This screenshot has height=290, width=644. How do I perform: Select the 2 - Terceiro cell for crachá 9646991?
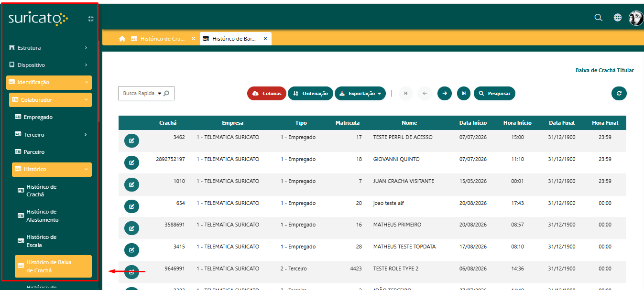pyautogui.click(x=293, y=269)
